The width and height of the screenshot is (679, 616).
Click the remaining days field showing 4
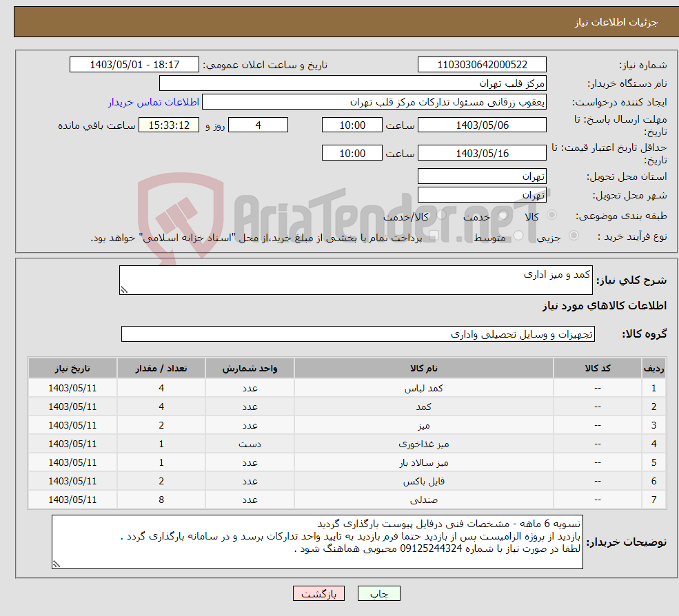[258, 125]
